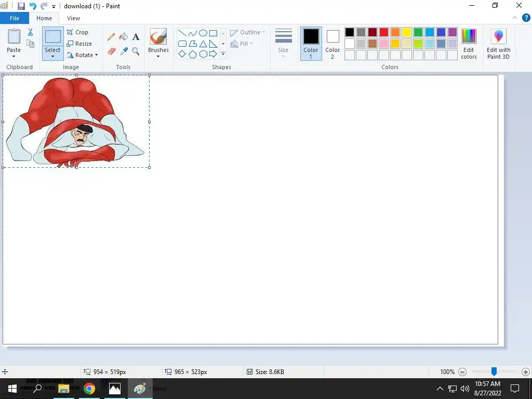Open Google Chrome from taskbar

pyautogui.click(x=89, y=389)
